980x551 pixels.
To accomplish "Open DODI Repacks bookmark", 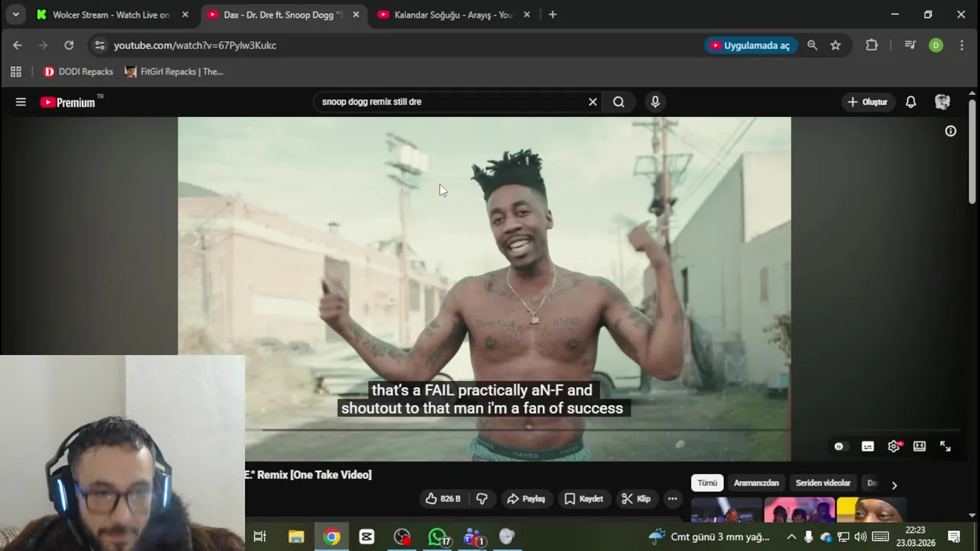I will point(78,72).
